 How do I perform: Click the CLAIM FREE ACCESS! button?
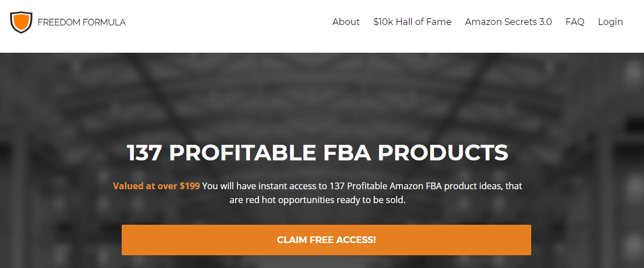[x=326, y=240]
